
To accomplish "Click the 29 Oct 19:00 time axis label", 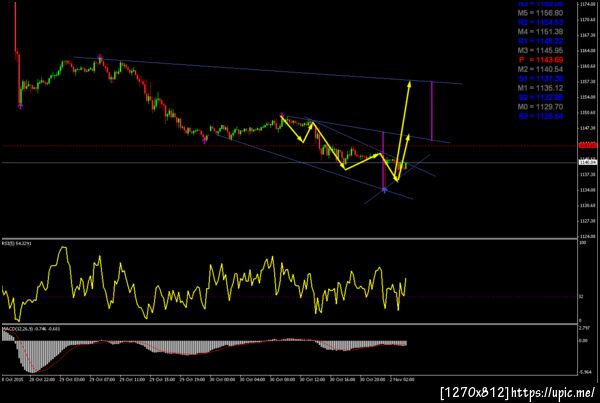I will pyautogui.click(x=192, y=379).
